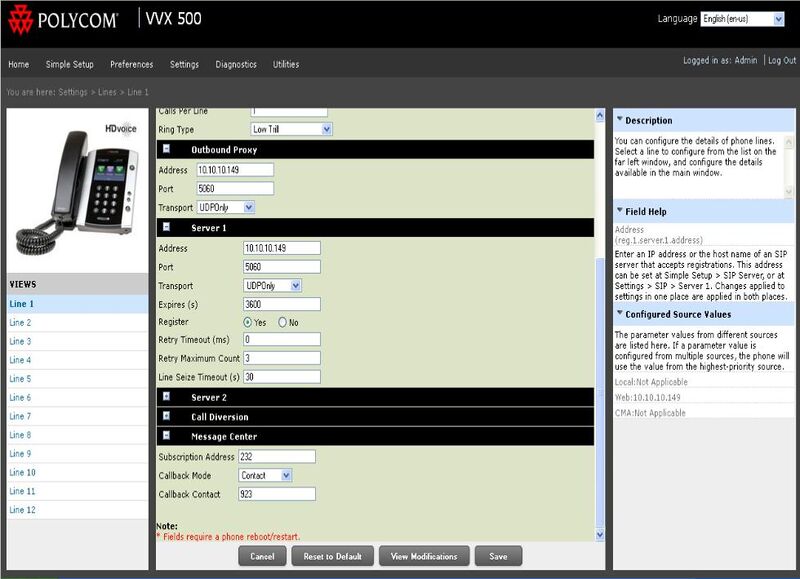800x579 pixels.
Task: Open the Language selection dropdown
Action: [x=742, y=19]
